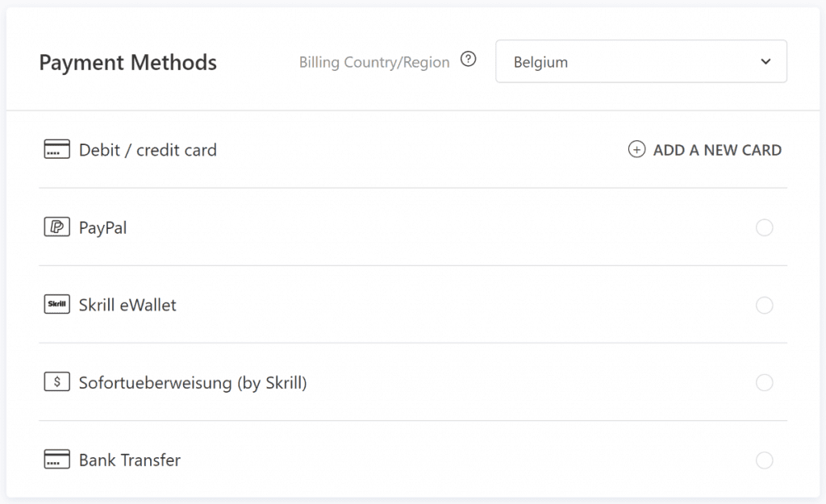Choose the Sofortueberweisung radio button
This screenshot has height=504, width=826.
[x=764, y=383]
